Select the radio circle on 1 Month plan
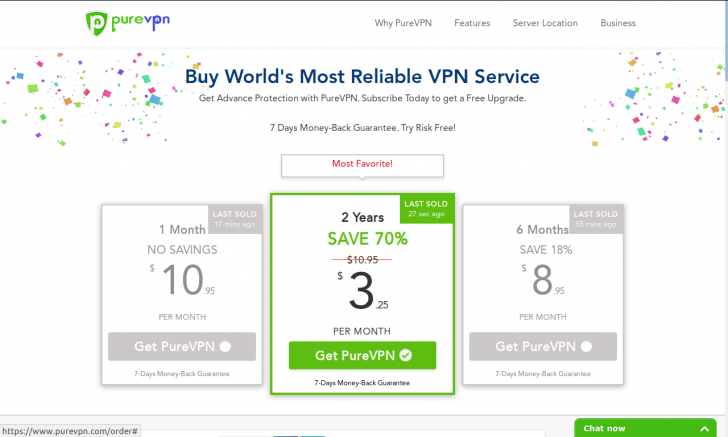Image resolution: width=728 pixels, height=437 pixels. (225, 346)
